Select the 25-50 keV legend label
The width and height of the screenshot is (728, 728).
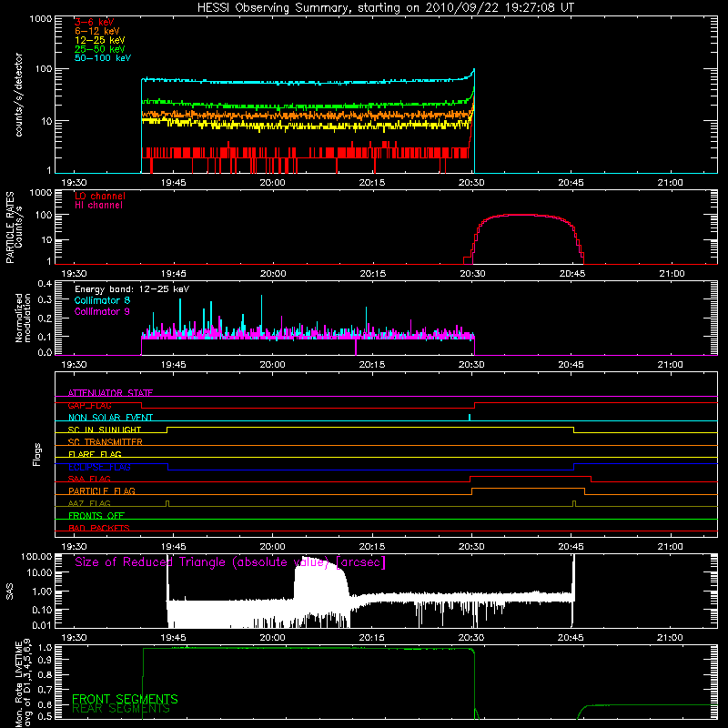coord(100,49)
